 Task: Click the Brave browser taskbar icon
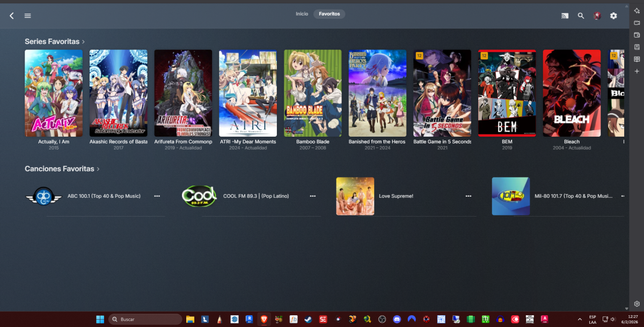pos(264,319)
